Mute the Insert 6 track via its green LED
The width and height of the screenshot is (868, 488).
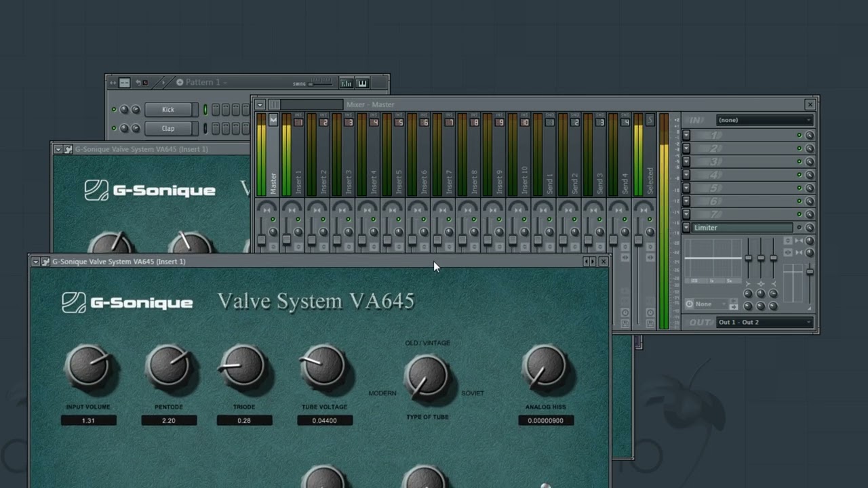click(424, 220)
